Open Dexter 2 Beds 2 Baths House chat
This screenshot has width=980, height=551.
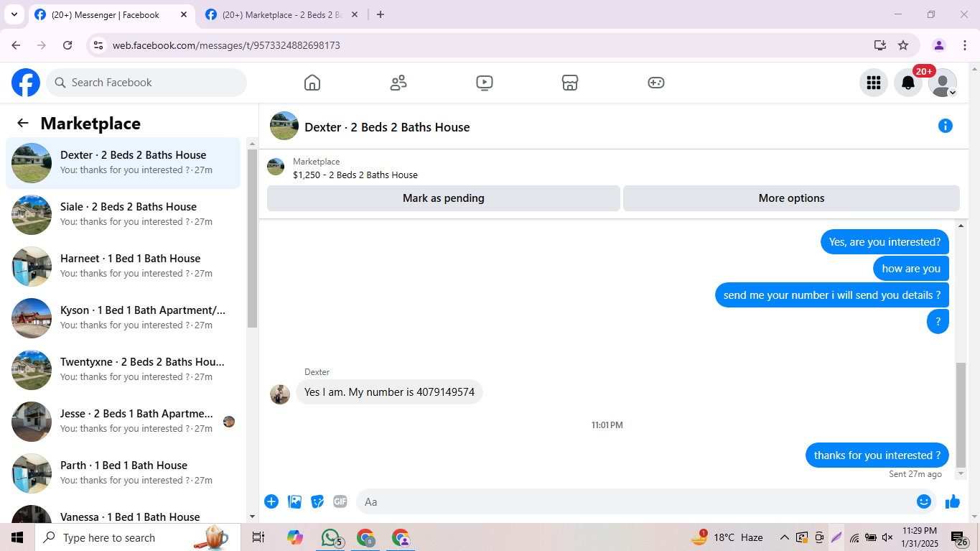click(x=123, y=163)
